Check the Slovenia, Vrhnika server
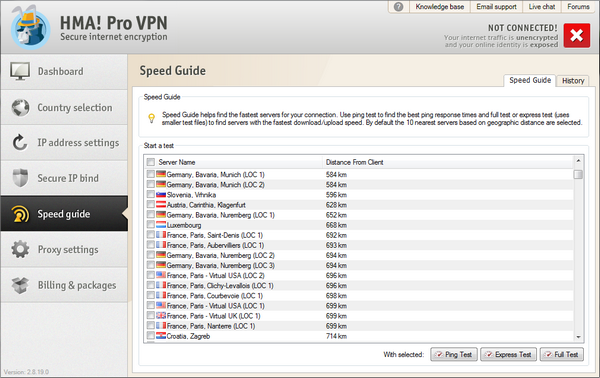Screen dimensions: 600x378 pos(151,194)
